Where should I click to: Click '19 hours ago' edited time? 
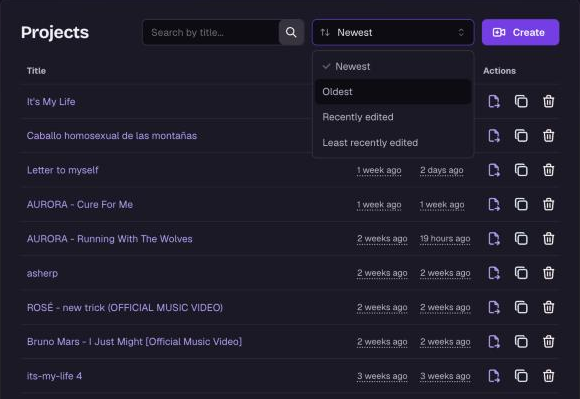445,239
